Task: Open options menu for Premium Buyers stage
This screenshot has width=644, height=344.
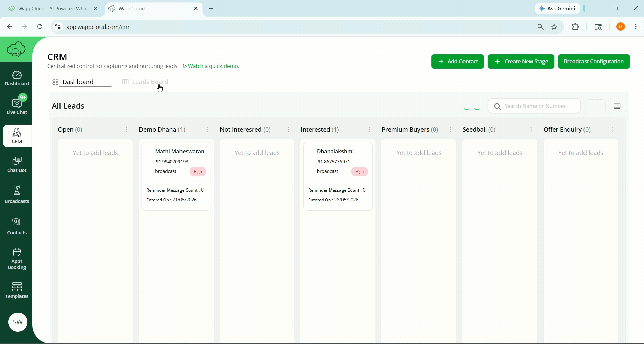Action: [x=451, y=130]
